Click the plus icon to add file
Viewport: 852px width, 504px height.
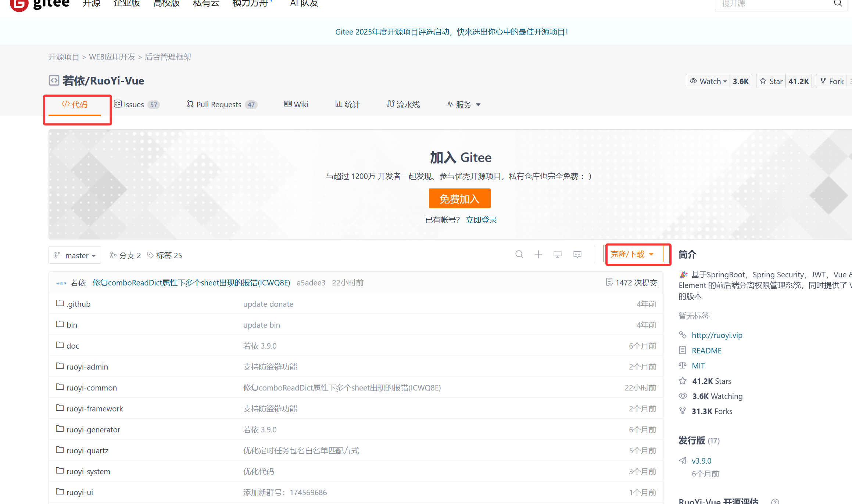click(538, 254)
